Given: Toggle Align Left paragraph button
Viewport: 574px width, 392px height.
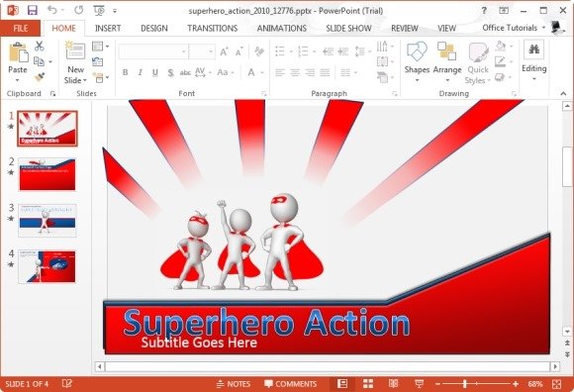Looking at the screenshot, I should 280,73.
